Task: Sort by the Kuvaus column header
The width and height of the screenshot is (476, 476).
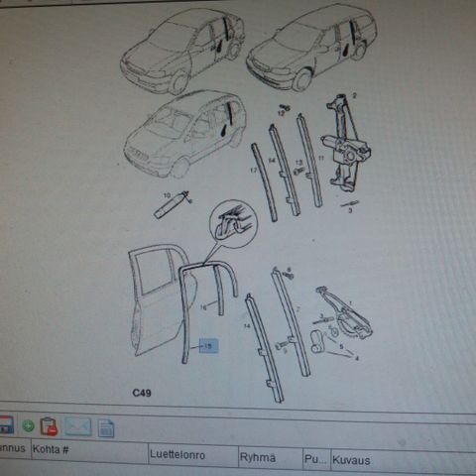Action: (x=404, y=461)
